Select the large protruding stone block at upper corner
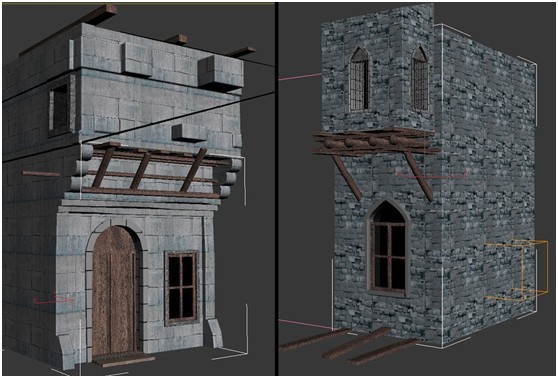 pos(221,72)
